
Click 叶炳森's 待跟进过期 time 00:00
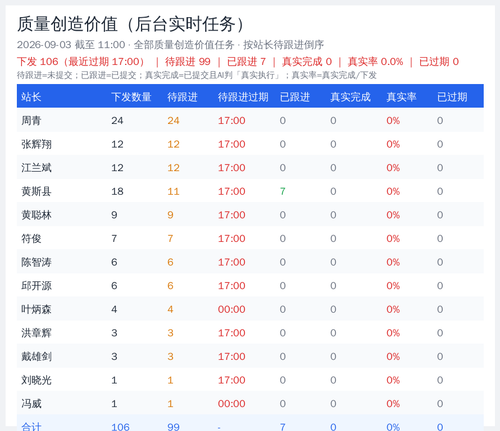pos(232,309)
